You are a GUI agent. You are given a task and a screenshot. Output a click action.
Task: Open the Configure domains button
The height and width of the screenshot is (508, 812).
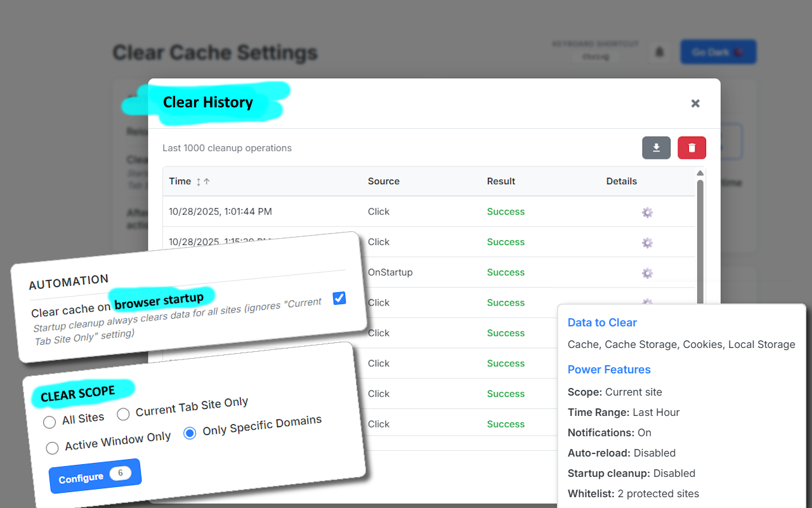95,476
